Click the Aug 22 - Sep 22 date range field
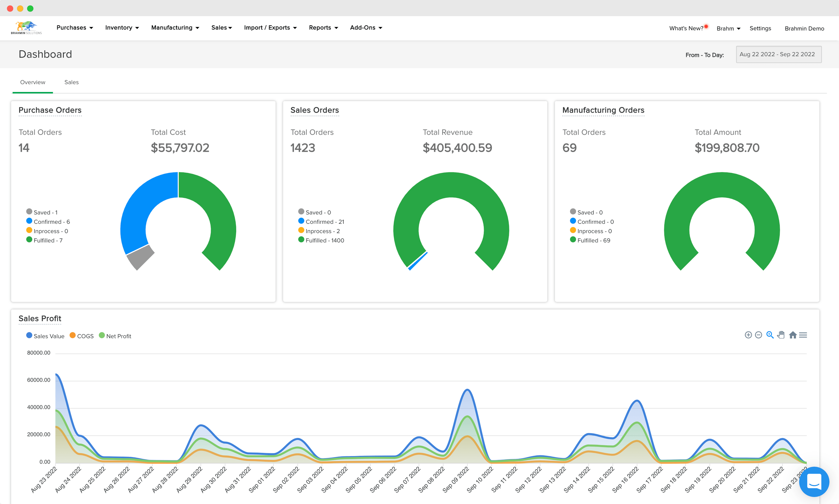This screenshot has height=504, width=839. coord(778,54)
